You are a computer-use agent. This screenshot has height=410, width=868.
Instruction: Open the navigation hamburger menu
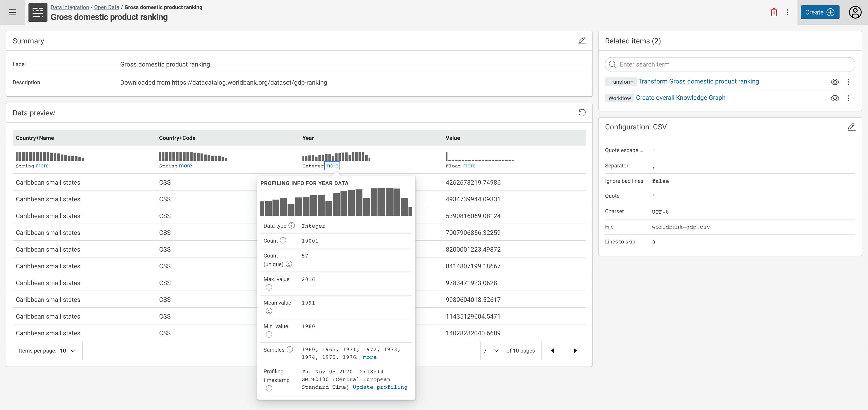[x=12, y=12]
